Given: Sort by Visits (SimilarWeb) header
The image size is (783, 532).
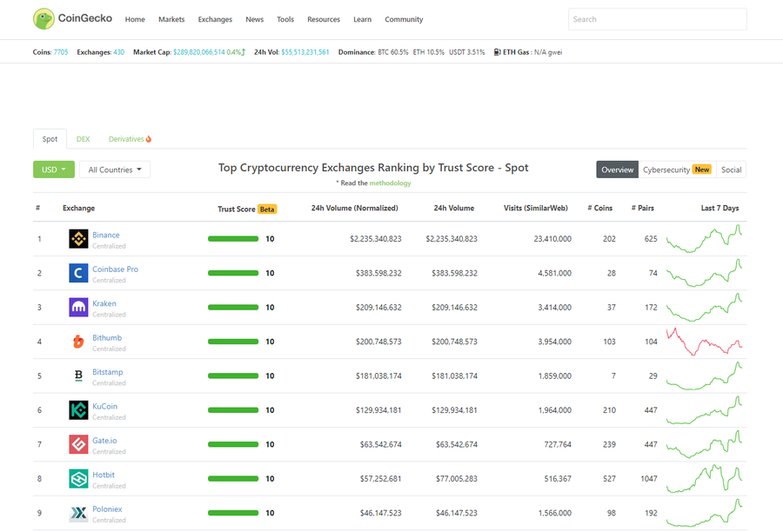Looking at the screenshot, I should [535, 208].
